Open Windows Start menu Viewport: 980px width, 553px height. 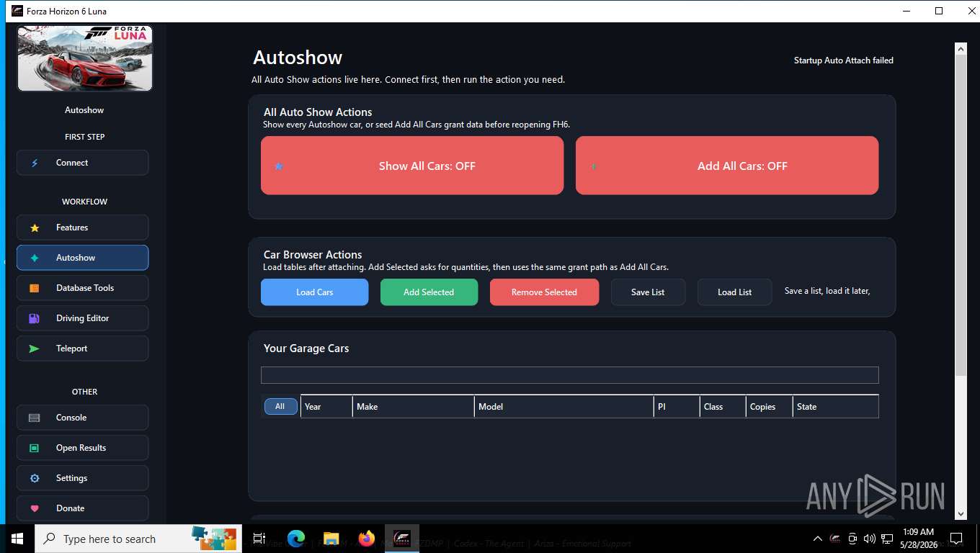click(x=17, y=539)
